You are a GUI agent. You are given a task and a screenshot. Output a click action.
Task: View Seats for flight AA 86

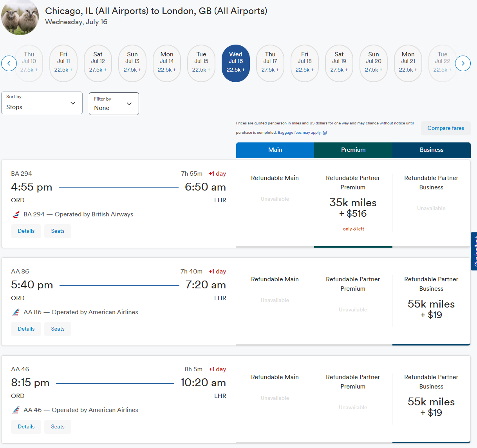pos(58,329)
